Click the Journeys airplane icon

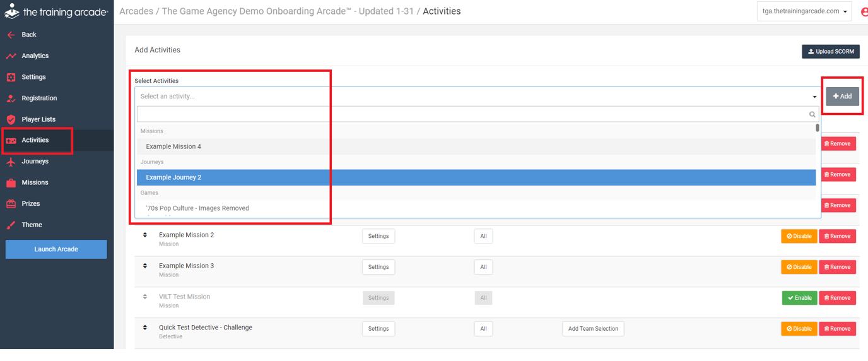(x=11, y=162)
